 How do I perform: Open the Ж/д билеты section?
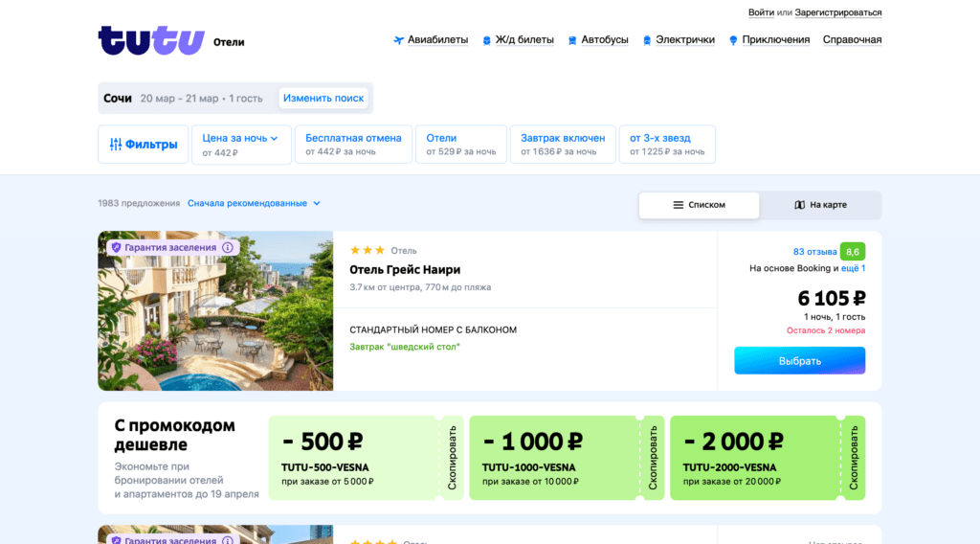pos(524,40)
